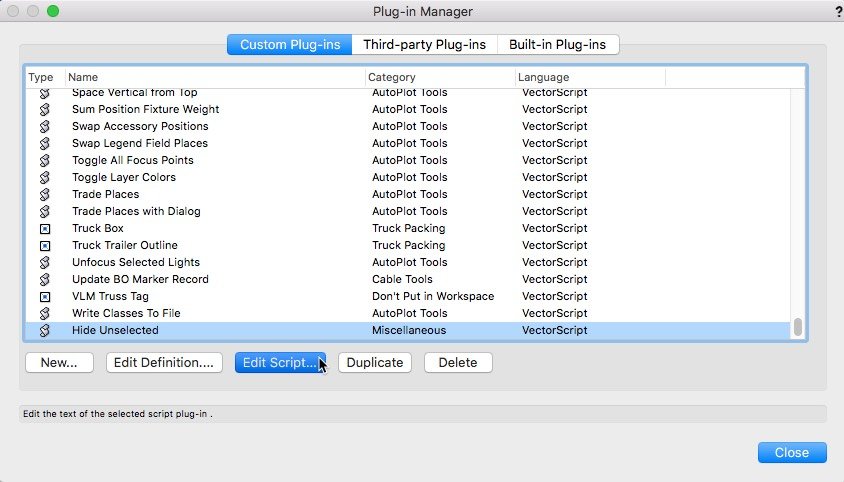Click the Truck Trailer Outline type icon
This screenshot has width=844, height=482.
(44, 245)
